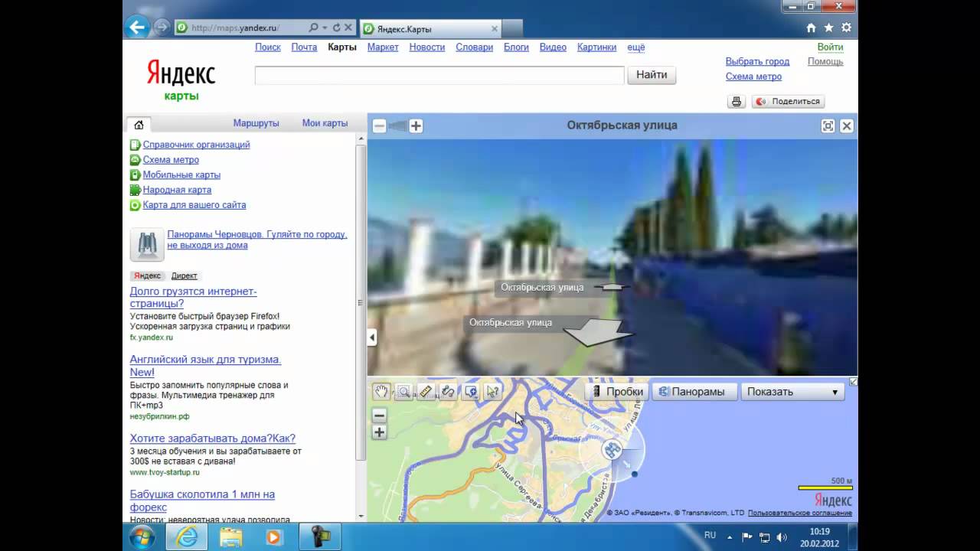
Task: Zoom in the map with plus button
Action: (379, 432)
